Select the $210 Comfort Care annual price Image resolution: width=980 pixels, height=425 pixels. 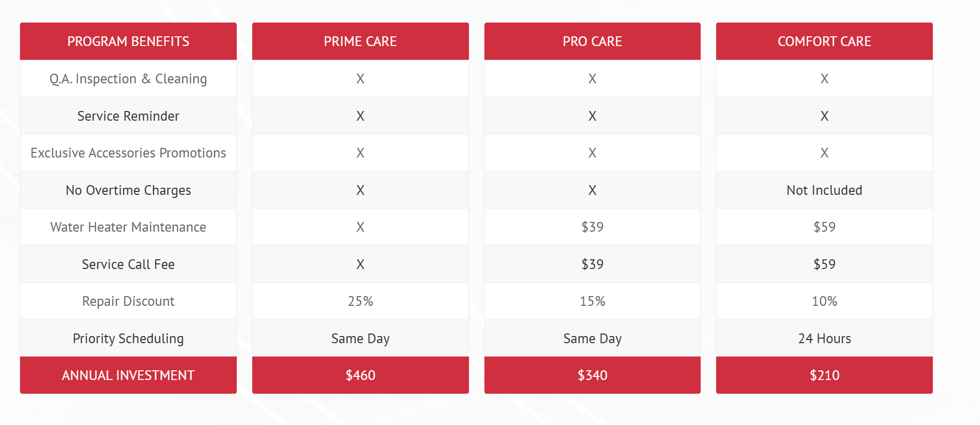click(824, 375)
